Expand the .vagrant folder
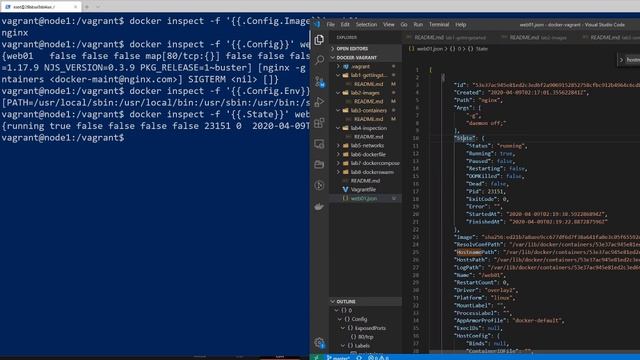The height and width of the screenshot is (360, 640). point(365,66)
